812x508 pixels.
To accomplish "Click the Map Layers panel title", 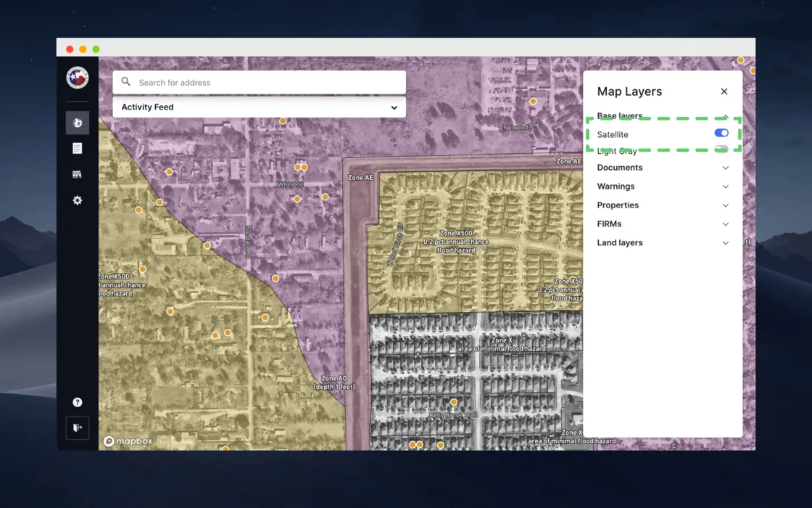I will click(x=629, y=91).
